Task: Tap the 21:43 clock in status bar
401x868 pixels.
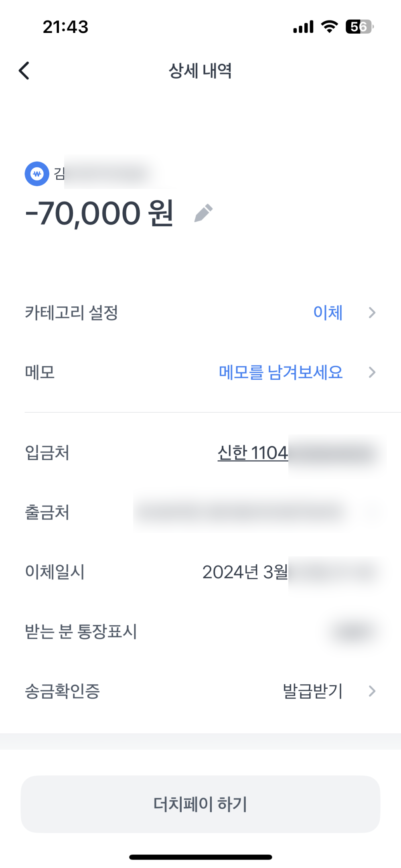Action: pos(65,27)
